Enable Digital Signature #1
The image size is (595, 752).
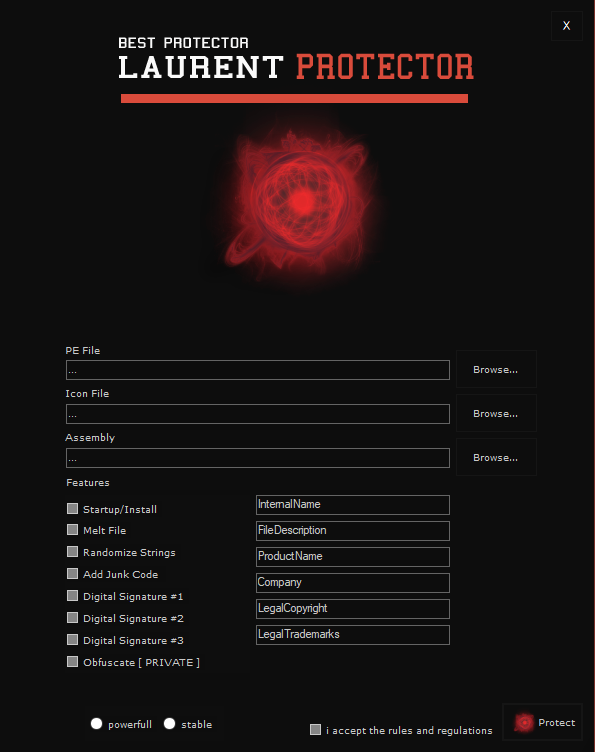click(72, 596)
